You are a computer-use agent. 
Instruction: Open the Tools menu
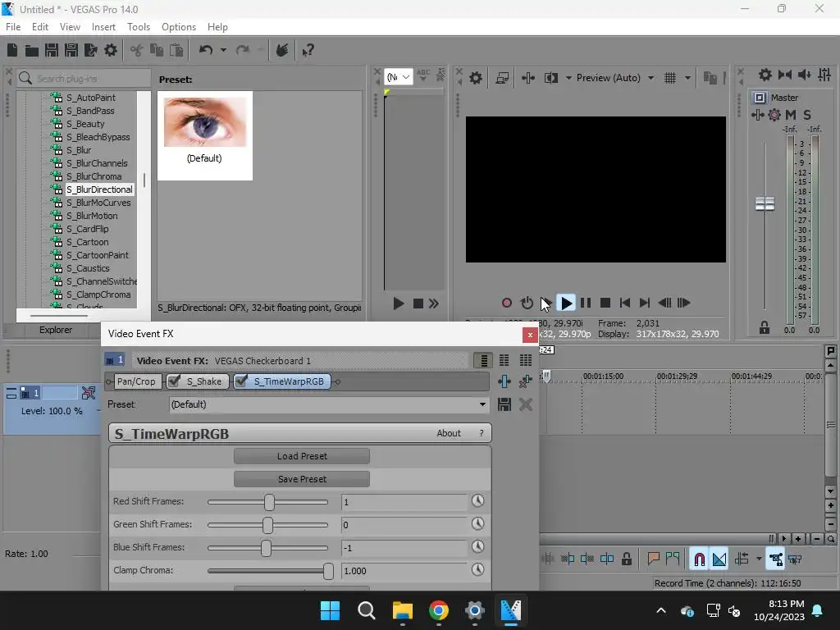click(139, 27)
